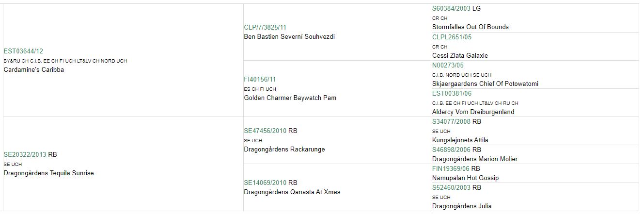The width and height of the screenshot is (644, 217).
Task: Click the S60384/2003 registration link
Action: point(451,8)
